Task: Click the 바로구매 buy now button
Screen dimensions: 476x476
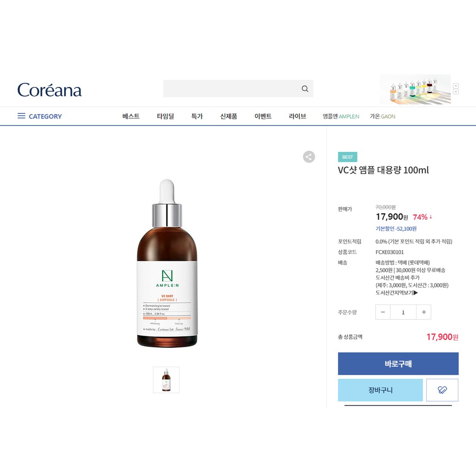Action: (x=398, y=364)
